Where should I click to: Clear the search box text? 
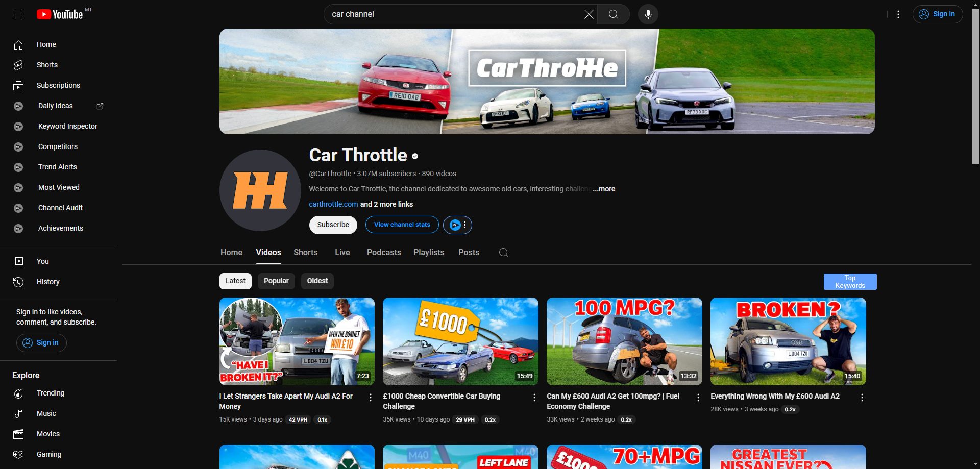pyautogui.click(x=589, y=14)
